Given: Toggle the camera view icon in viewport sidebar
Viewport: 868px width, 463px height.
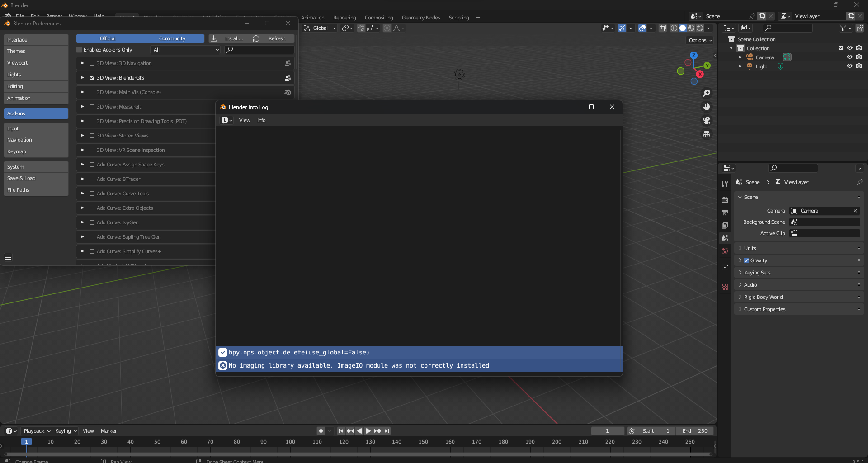Looking at the screenshot, I should (x=707, y=120).
